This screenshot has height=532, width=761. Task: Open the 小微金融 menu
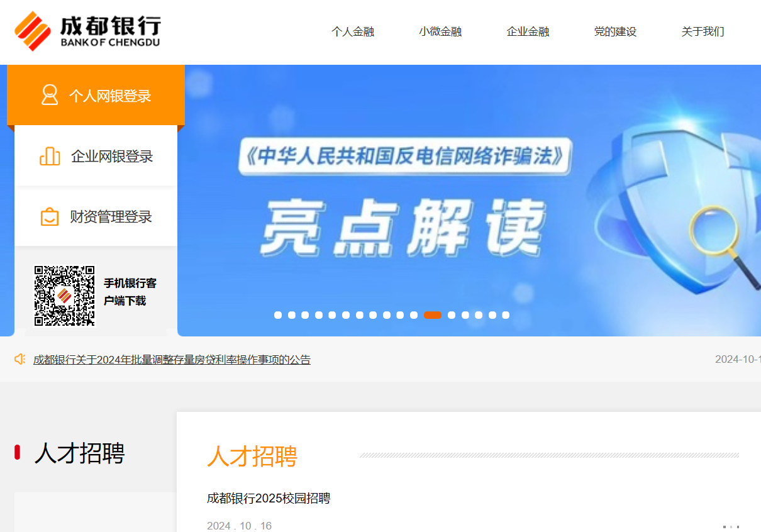point(440,31)
